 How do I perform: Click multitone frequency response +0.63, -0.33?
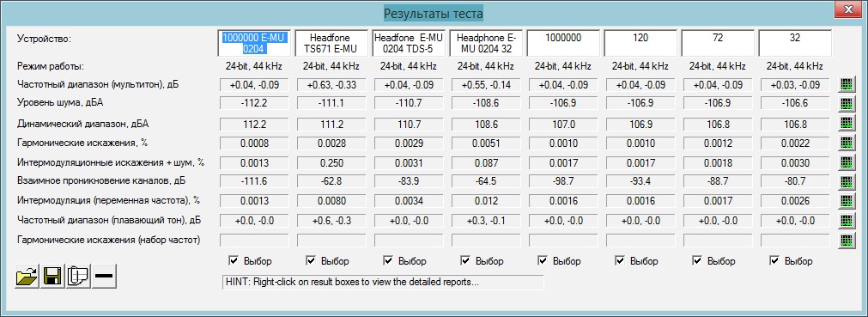(x=331, y=84)
